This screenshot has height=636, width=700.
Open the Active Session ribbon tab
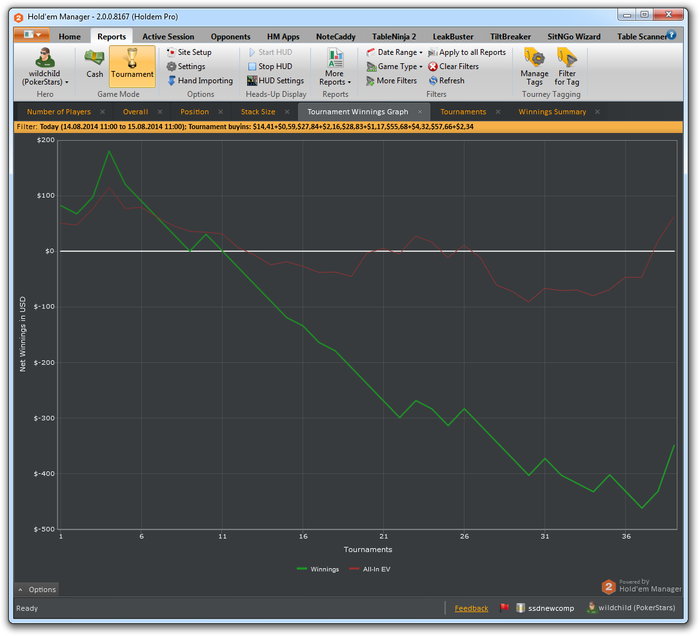(x=168, y=37)
